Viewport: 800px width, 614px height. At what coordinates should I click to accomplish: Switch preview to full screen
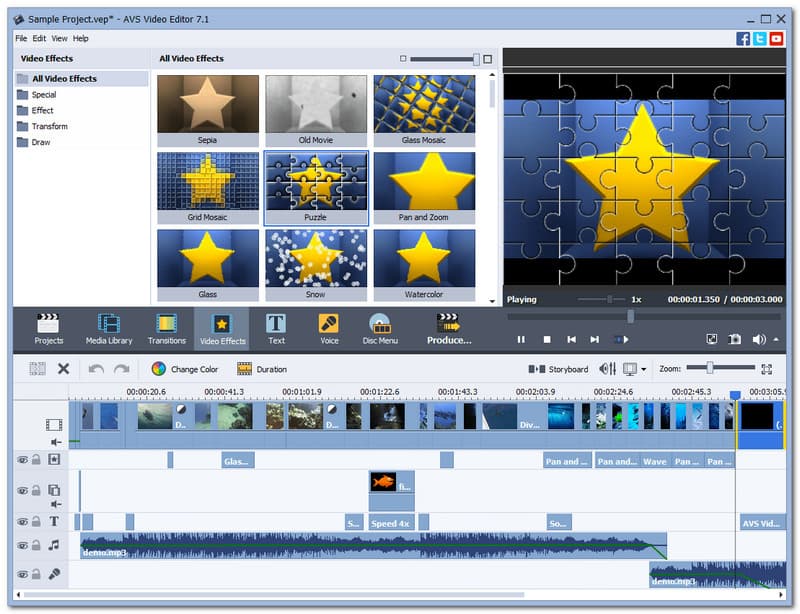712,339
